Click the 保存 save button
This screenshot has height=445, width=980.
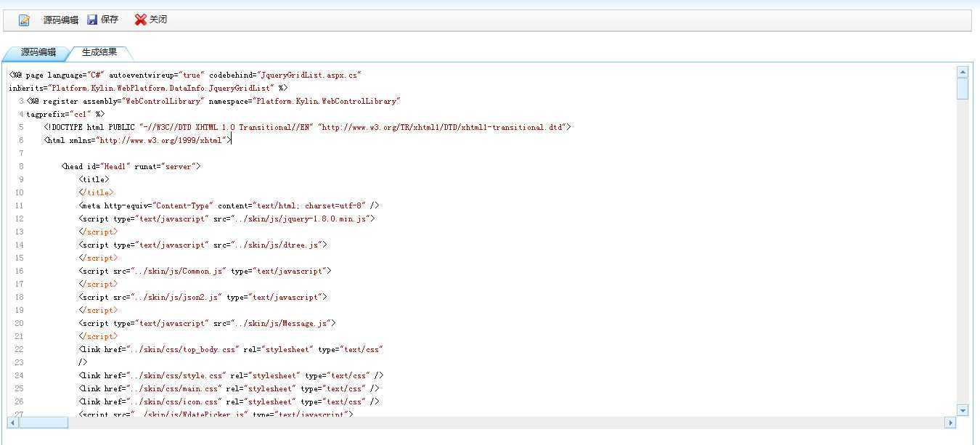click(x=110, y=20)
